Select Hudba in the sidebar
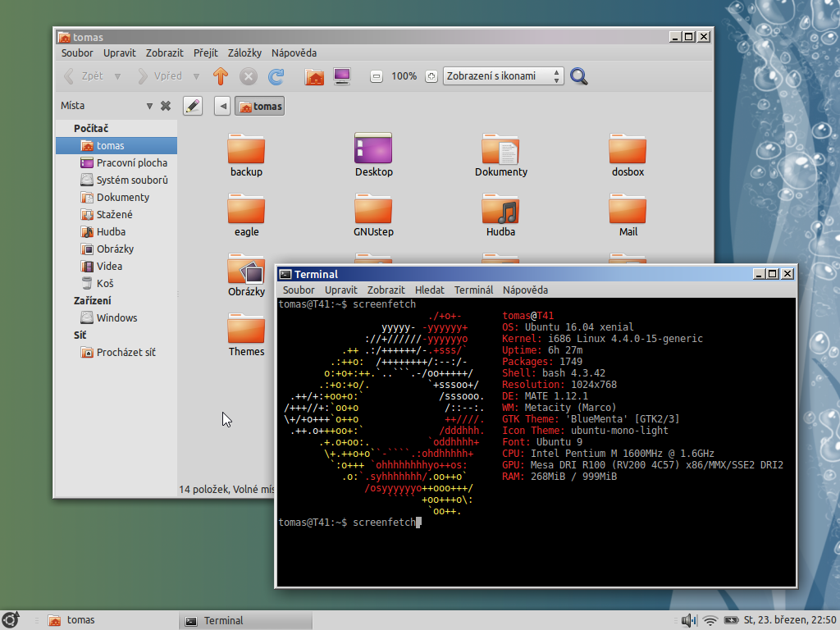840x630 pixels. click(x=116, y=231)
